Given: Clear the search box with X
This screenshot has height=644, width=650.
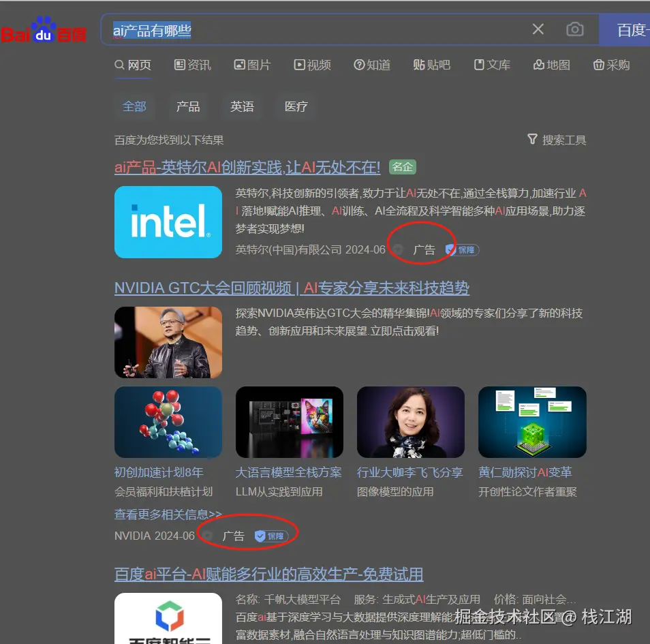Looking at the screenshot, I should point(538,29).
